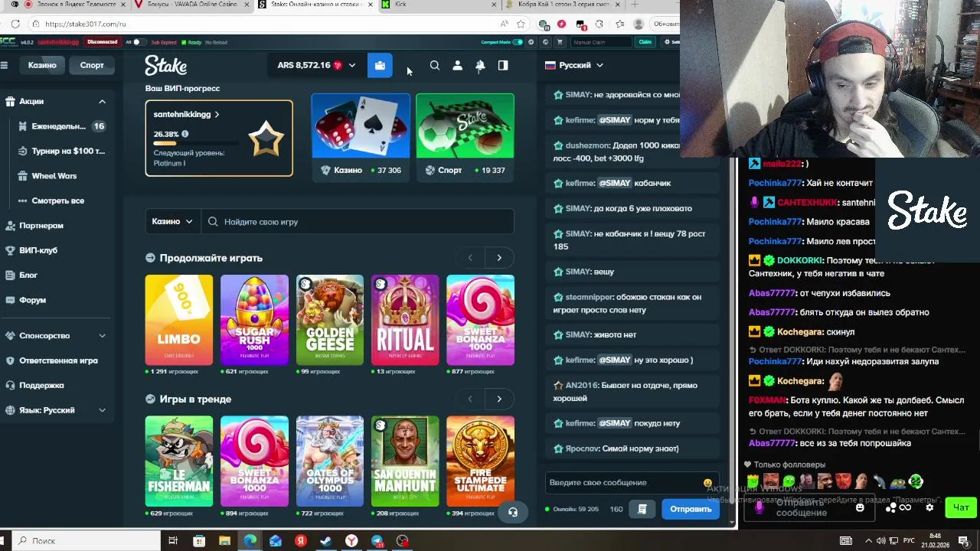Open ВИП-клуб sidebar link

(38, 250)
